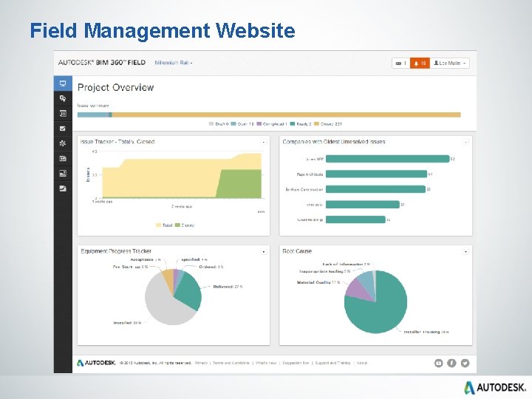Viewport: 532px width, 399px height.
Task: Open the user account dropdown menu
Action: point(449,63)
